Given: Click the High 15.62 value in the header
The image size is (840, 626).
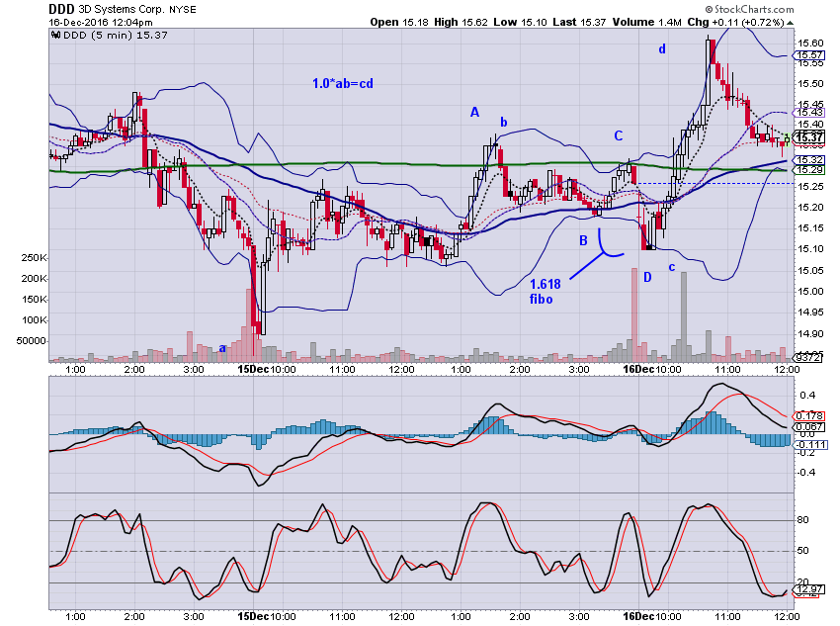Looking at the screenshot, I should pyautogui.click(x=461, y=22).
